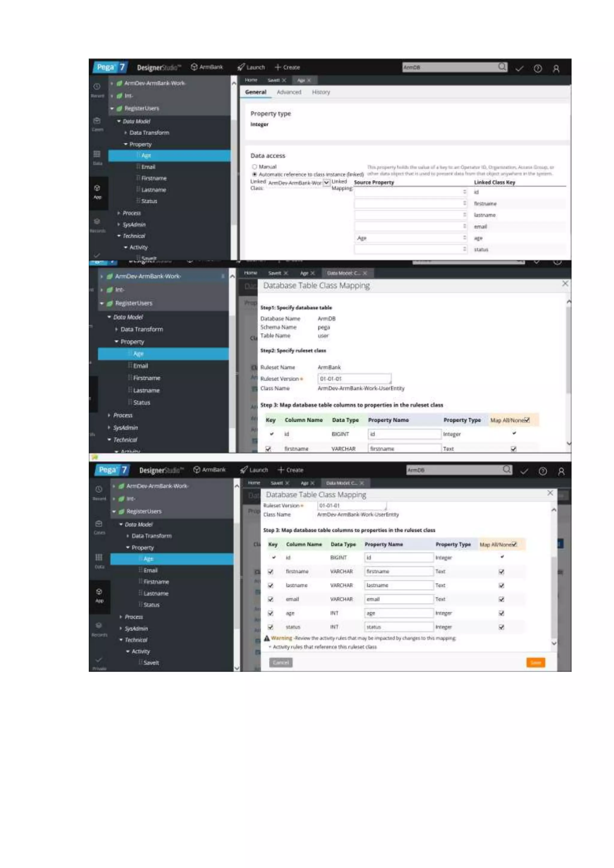Open the Data icon in top screenshot sidebar

(97, 154)
